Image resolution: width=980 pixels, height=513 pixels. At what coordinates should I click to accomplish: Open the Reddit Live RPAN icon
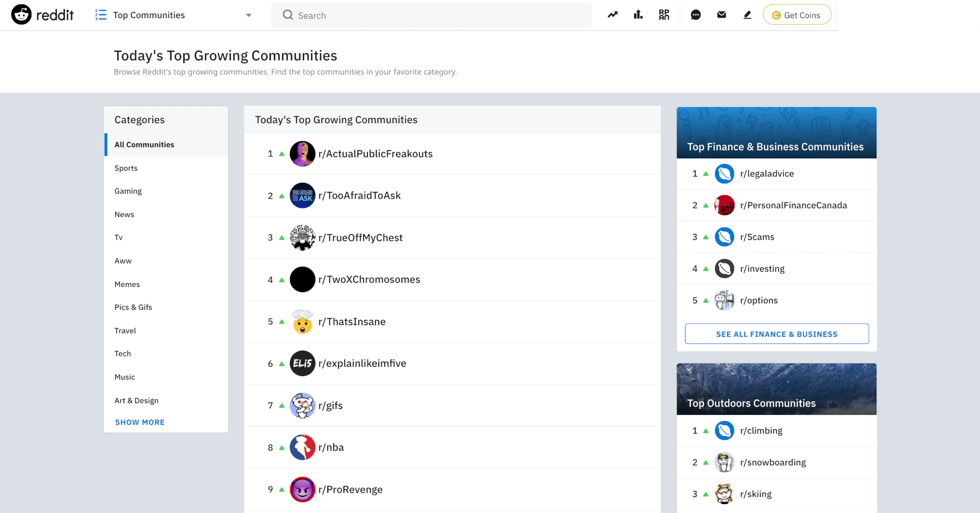point(664,15)
